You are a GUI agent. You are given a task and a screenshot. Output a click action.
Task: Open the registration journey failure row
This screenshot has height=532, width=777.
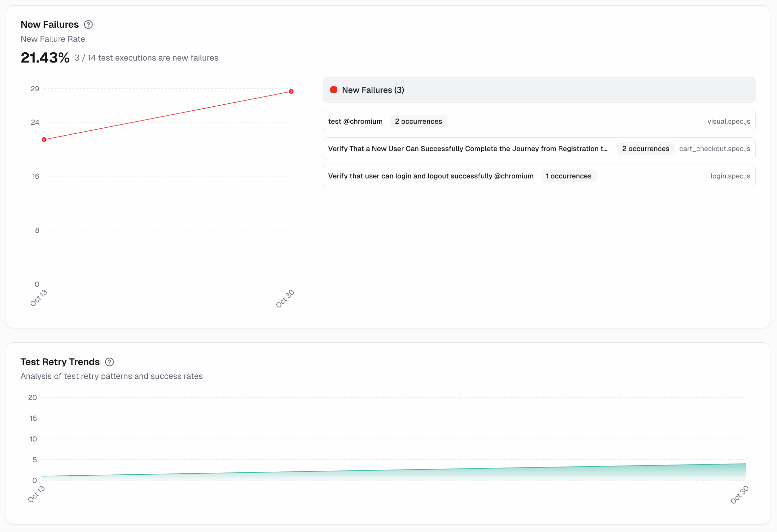coord(468,149)
